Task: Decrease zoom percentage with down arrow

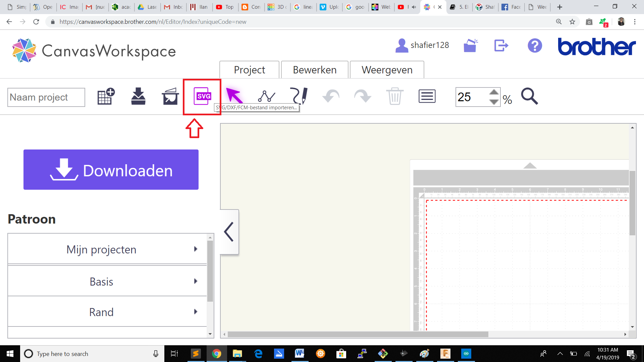Action: point(494,102)
